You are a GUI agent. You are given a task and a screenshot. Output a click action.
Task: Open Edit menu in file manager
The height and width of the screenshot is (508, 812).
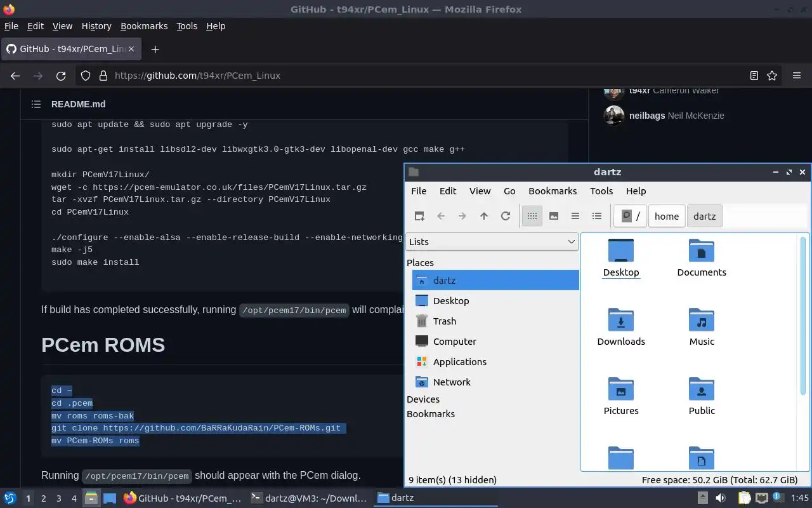(x=448, y=191)
